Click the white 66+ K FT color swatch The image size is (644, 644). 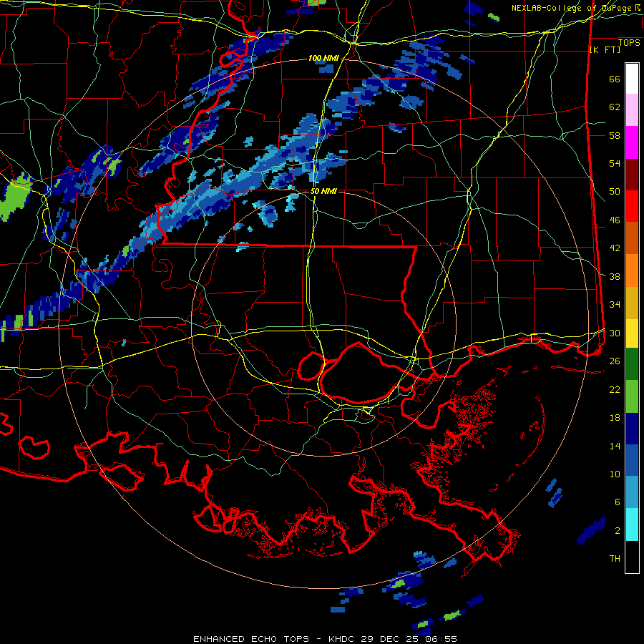pyautogui.click(x=632, y=79)
